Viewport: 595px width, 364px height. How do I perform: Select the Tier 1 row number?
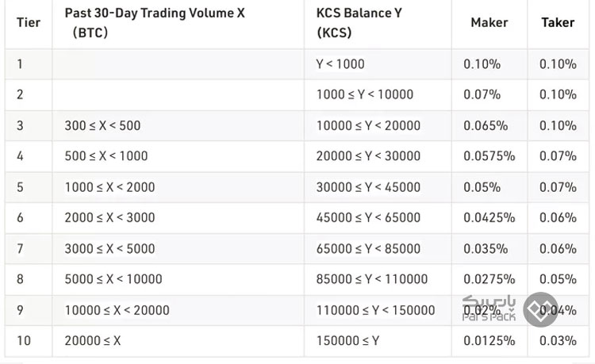click(x=20, y=63)
